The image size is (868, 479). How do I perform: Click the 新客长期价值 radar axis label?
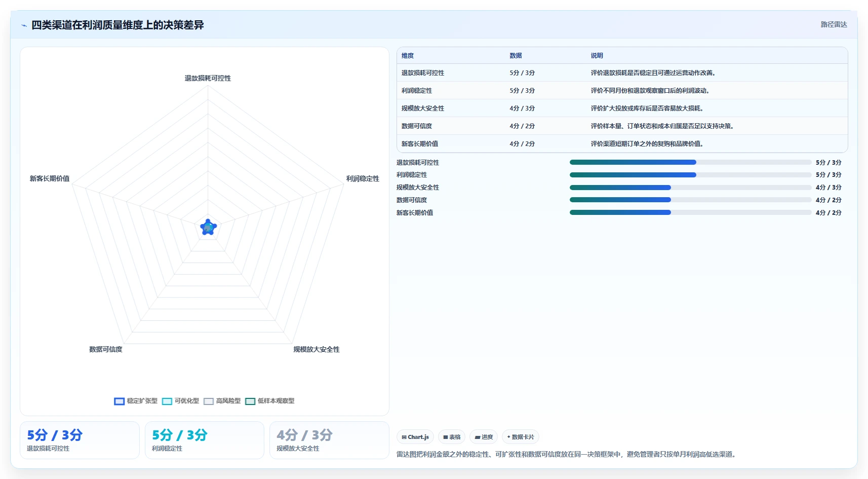pyautogui.click(x=50, y=178)
